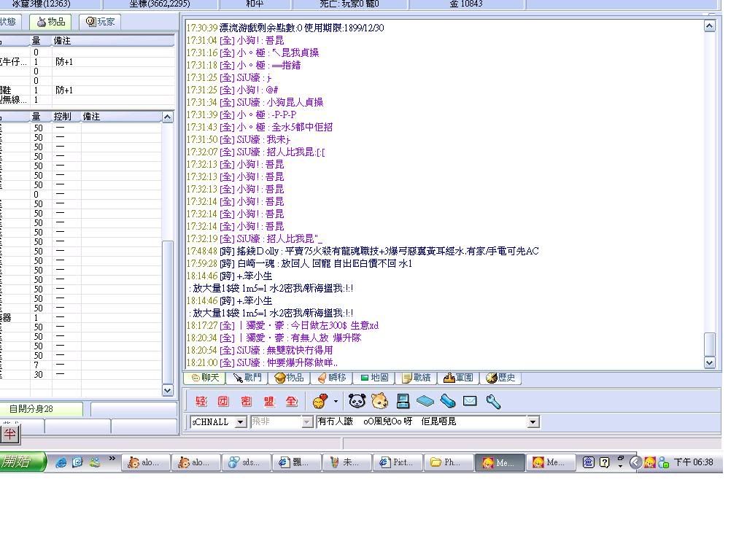The width and height of the screenshot is (747, 560).
Task: Switch to the 戰鬥 tab
Action: pos(247,378)
